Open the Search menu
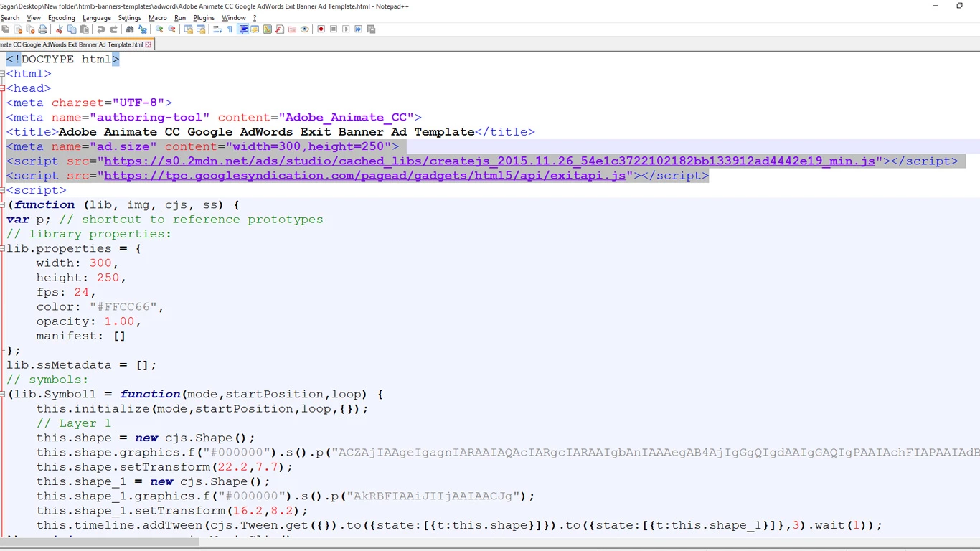This screenshot has width=980, height=551. (x=10, y=18)
